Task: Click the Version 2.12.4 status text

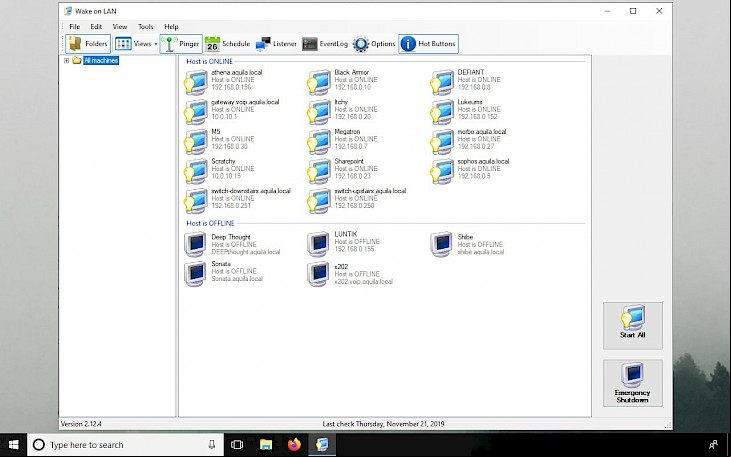Action: click(x=81, y=424)
